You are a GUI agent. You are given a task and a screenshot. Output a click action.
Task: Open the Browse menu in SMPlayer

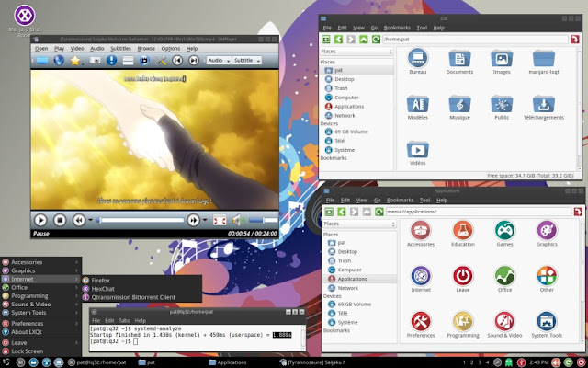click(146, 49)
